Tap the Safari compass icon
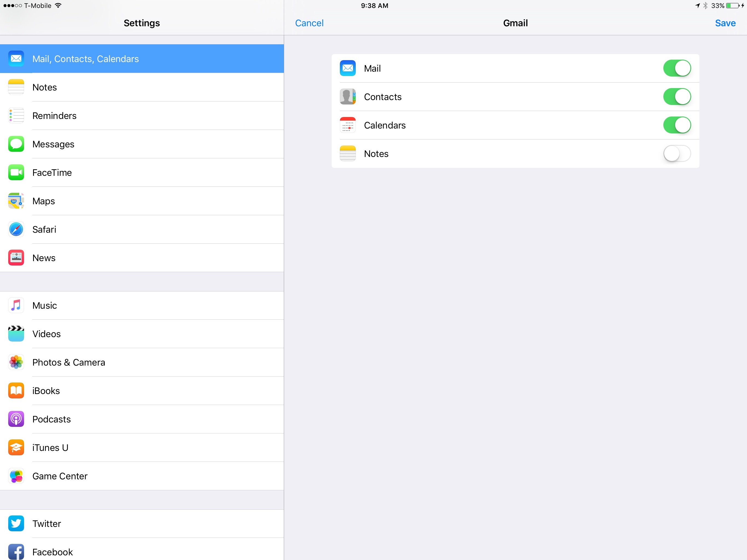 16,229
